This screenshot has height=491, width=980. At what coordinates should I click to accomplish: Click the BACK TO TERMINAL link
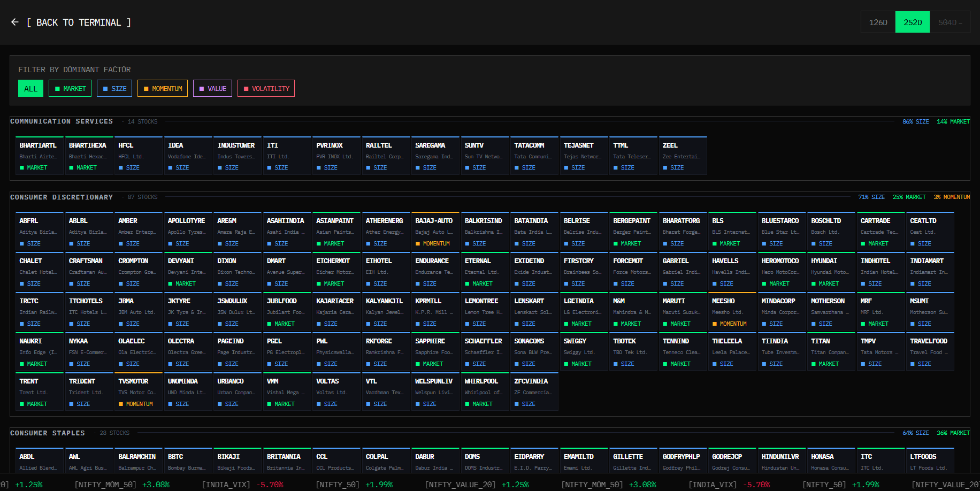pos(79,22)
